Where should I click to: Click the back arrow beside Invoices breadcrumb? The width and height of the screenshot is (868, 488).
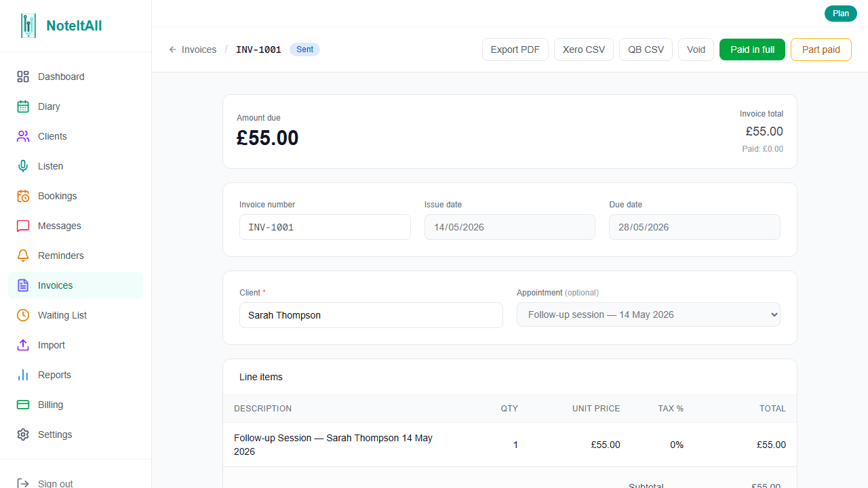click(173, 49)
